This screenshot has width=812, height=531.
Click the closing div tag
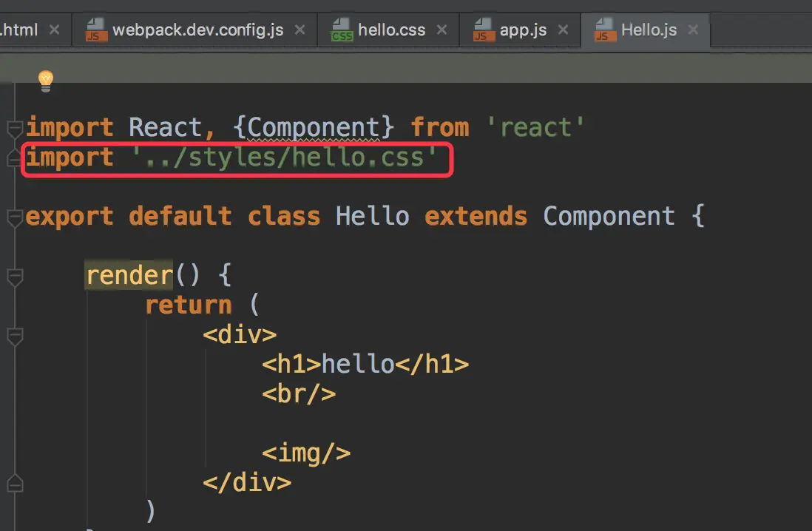click(247, 482)
